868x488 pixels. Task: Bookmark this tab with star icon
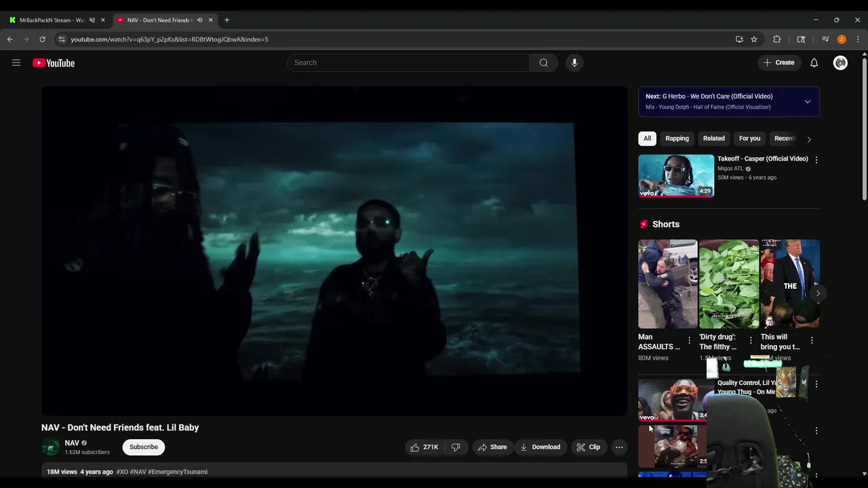coord(754,39)
